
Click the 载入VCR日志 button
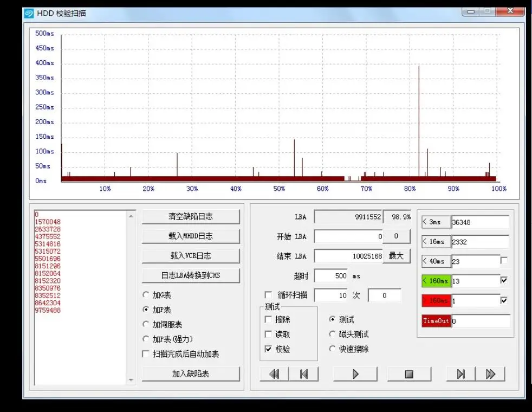click(191, 255)
